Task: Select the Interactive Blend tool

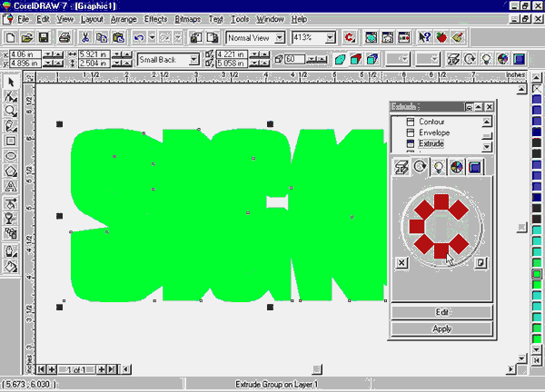Action: pyautogui.click(x=11, y=233)
